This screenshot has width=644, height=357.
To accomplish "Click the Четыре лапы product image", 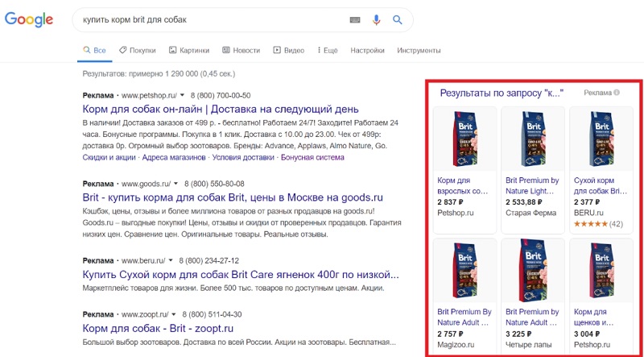I will pos(533,270).
